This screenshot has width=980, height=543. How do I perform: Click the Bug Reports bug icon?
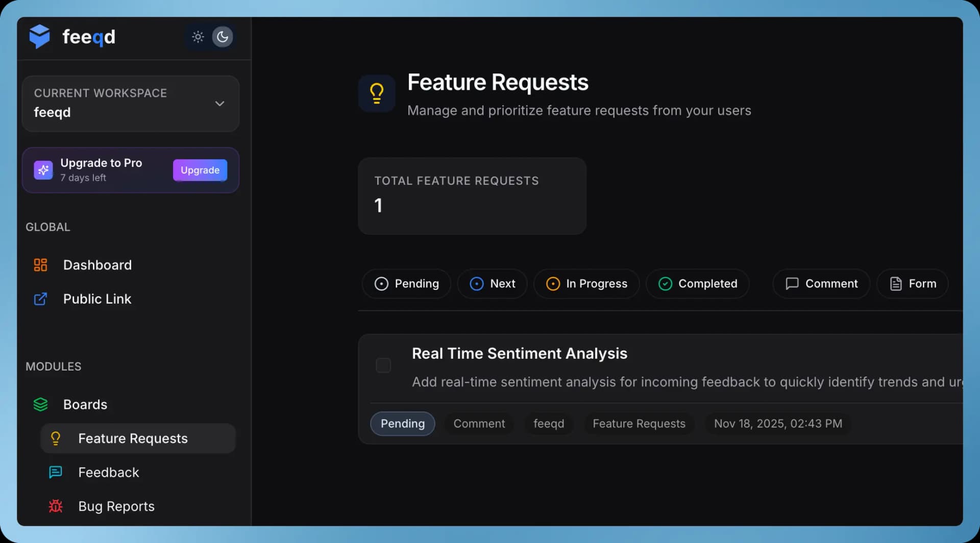click(56, 506)
